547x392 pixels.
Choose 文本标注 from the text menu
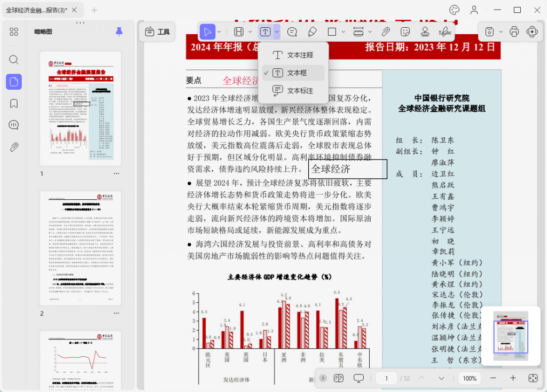pos(293,91)
